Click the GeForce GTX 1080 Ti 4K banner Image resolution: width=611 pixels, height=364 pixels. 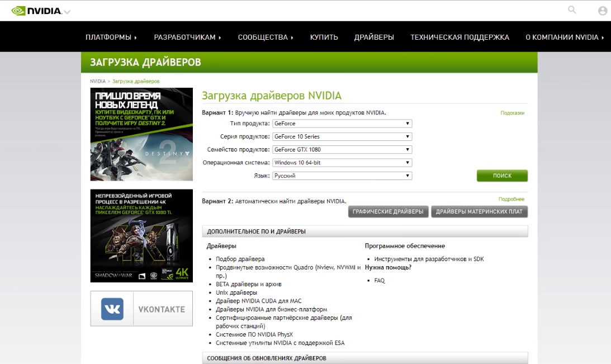(141, 236)
